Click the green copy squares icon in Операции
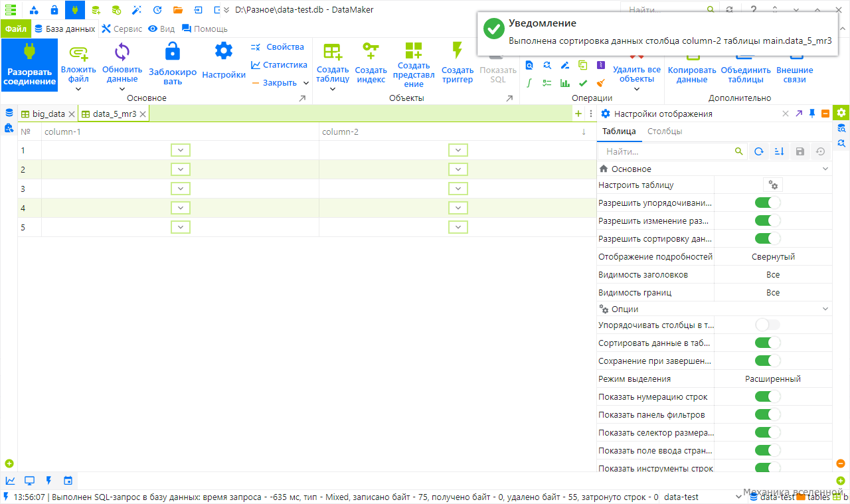The width and height of the screenshot is (850, 504). coord(582,65)
